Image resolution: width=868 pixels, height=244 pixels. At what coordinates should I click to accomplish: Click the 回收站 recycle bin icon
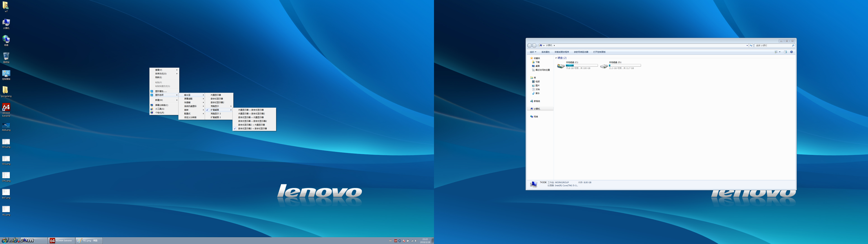point(6,56)
